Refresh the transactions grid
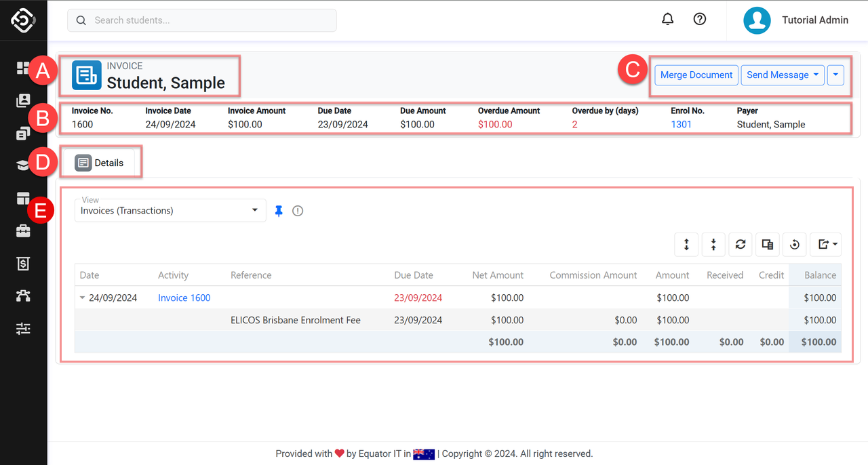Image resolution: width=868 pixels, height=465 pixels. click(x=741, y=245)
